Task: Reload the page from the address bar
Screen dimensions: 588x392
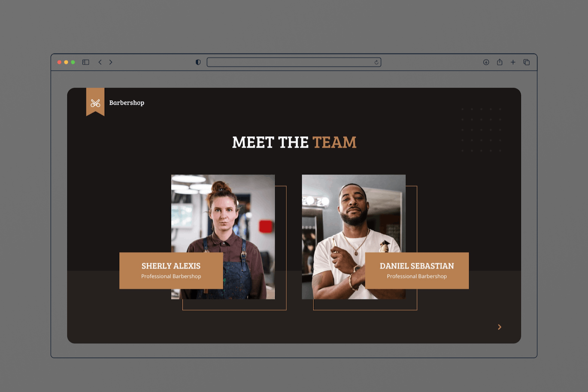Action: click(376, 62)
